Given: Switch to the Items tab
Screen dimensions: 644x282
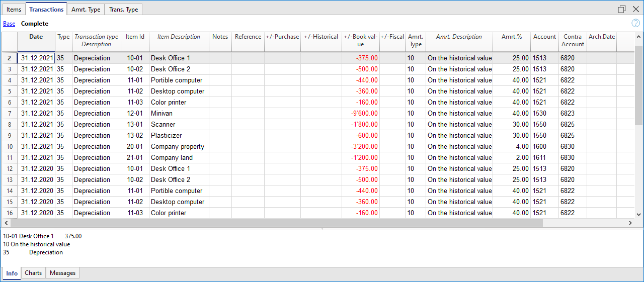Looking at the screenshot, I should click(x=14, y=10).
